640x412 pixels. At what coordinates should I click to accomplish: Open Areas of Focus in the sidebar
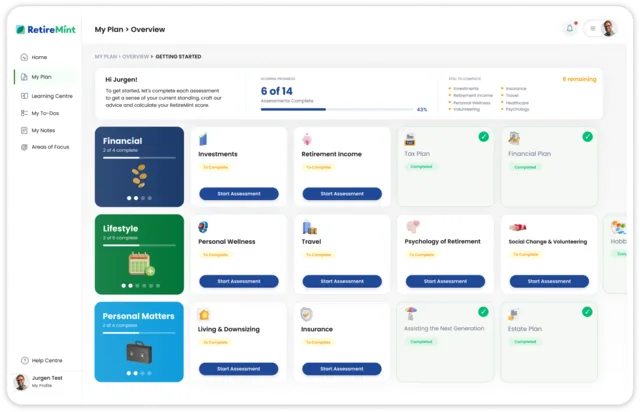coord(45,147)
